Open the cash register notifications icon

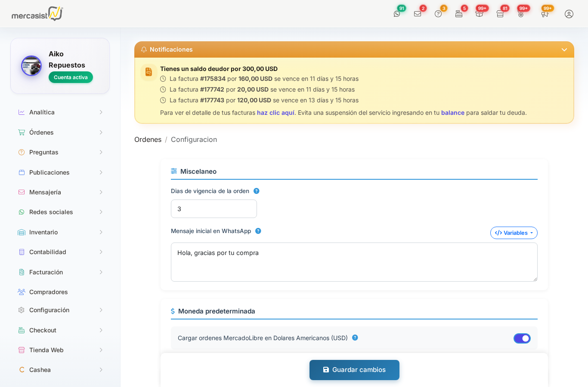[459, 13]
